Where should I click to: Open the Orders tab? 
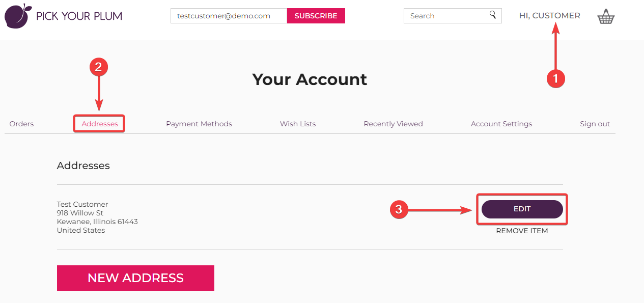coord(21,124)
